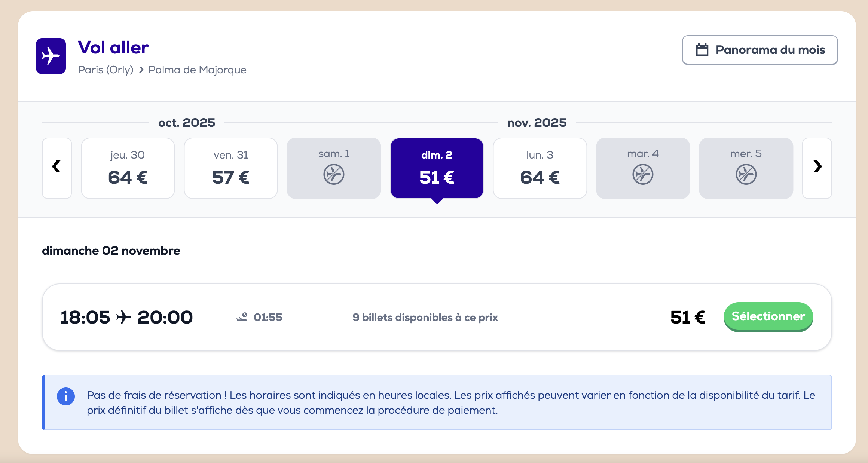868x463 pixels.
Task: Open the Panorama du mois view
Action: click(759, 50)
